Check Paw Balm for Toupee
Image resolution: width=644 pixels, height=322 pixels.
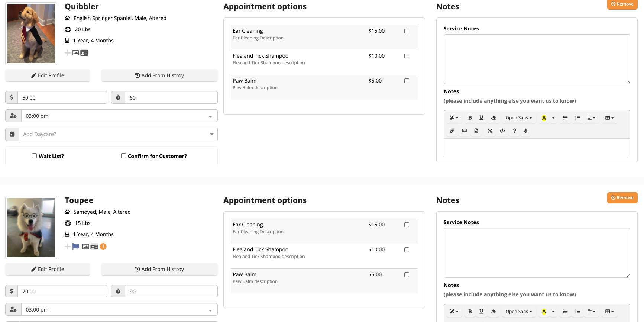coord(407,275)
